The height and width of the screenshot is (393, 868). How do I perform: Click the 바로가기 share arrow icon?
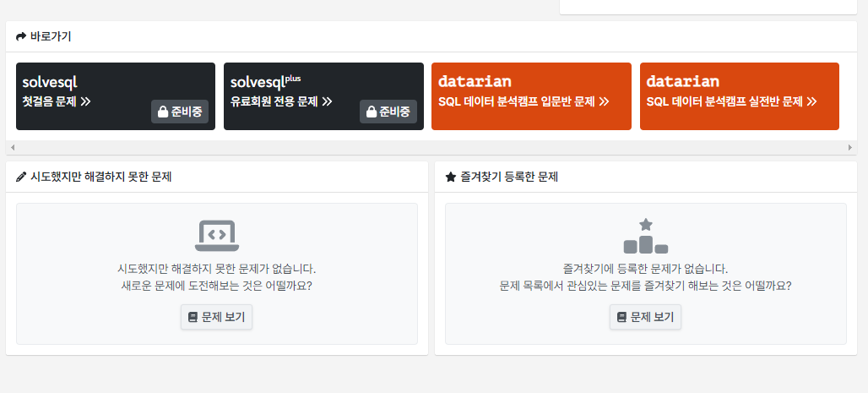pyautogui.click(x=21, y=36)
